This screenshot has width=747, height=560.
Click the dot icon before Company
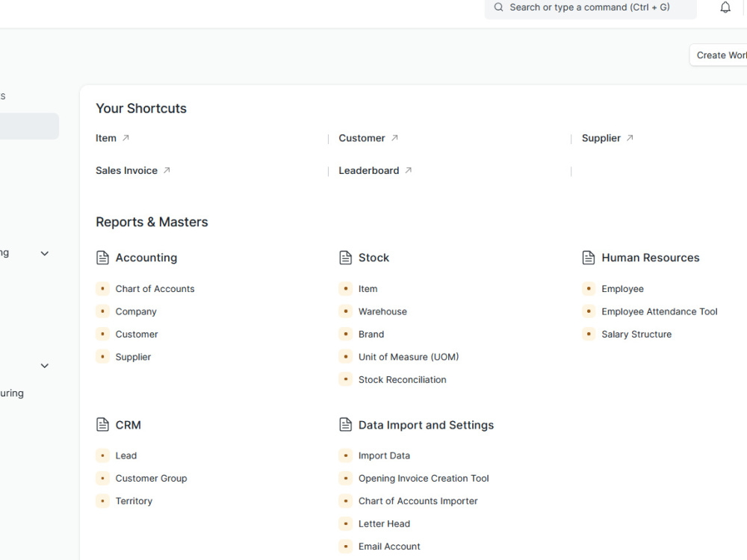pyautogui.click(x=102, y=311)
